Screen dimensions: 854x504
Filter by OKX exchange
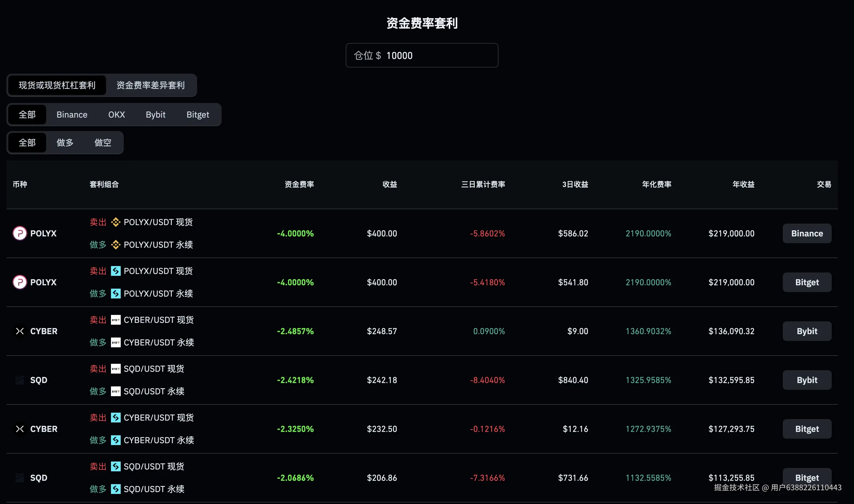click(x=116, y=115)
